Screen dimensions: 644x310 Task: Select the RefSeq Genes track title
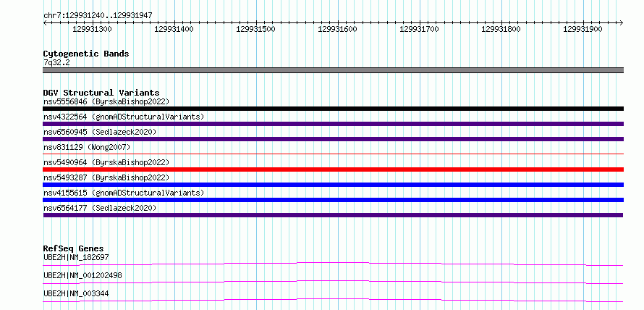(x=74, y=248)
